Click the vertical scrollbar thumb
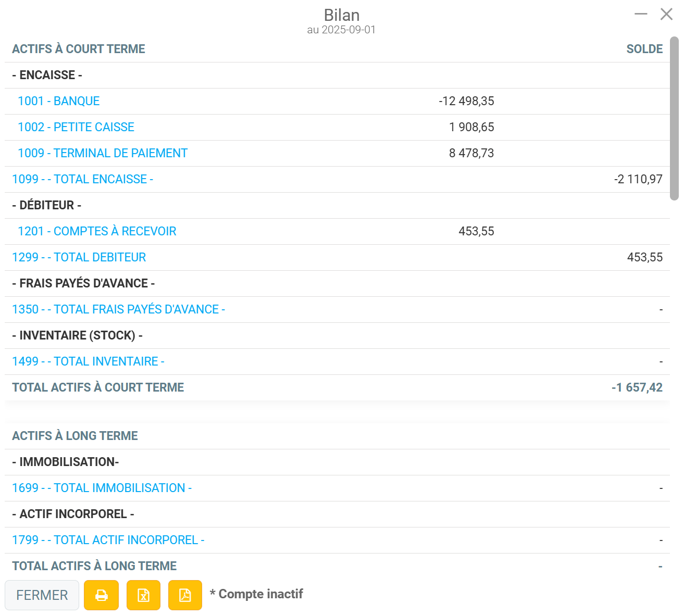684x616 pixels. tap(674, 118)
